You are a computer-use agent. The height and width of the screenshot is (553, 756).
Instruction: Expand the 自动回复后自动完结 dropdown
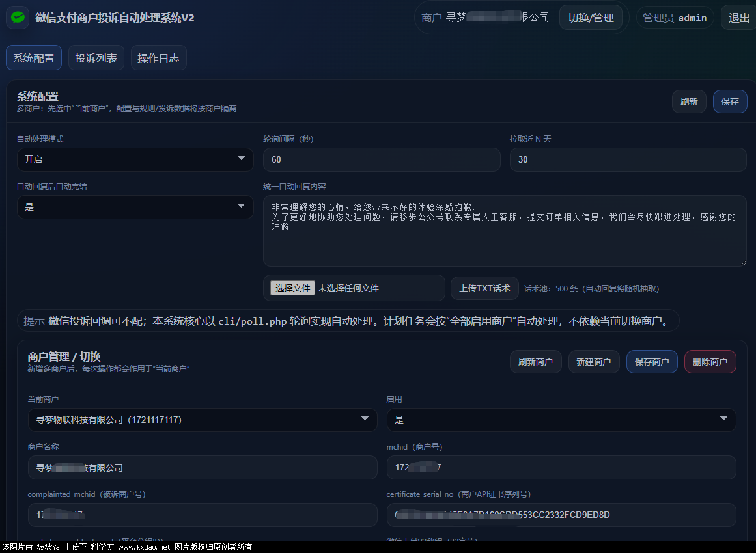[135, 207]
